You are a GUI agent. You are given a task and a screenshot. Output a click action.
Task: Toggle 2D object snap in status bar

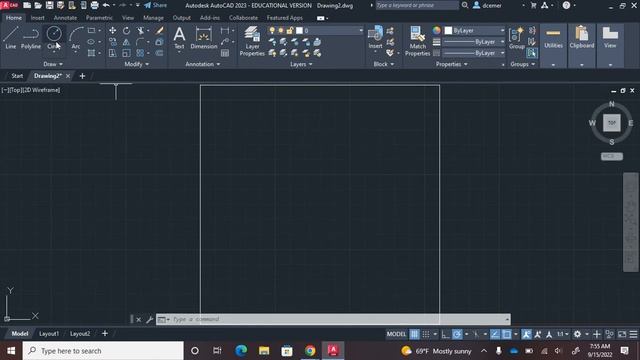(507, 334)
